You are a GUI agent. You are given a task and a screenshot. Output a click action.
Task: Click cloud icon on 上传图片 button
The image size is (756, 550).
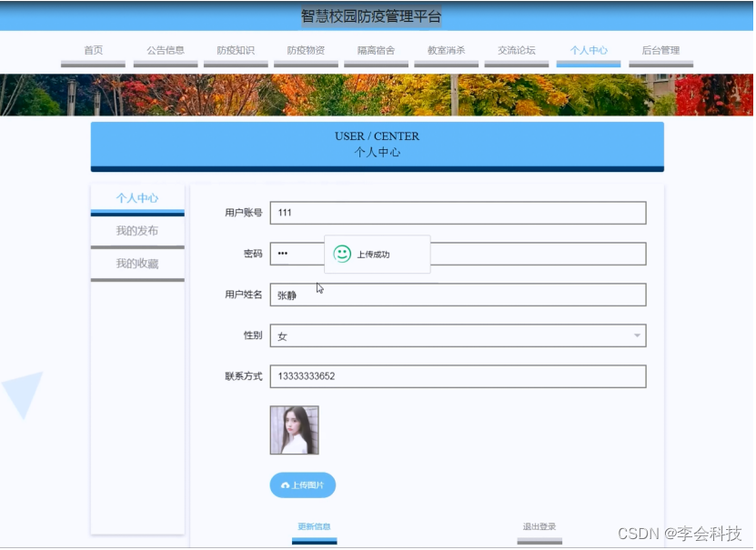click(x=286, y=485)
